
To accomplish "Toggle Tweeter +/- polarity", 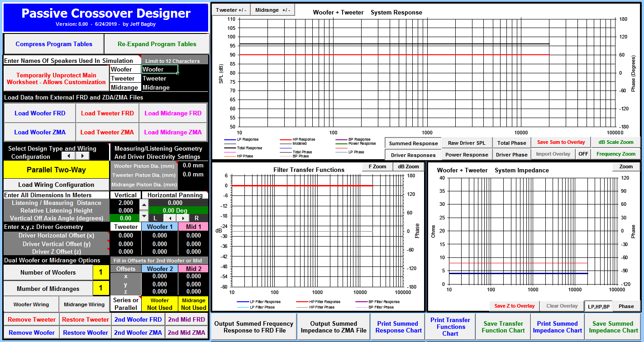I will point(231,10).
